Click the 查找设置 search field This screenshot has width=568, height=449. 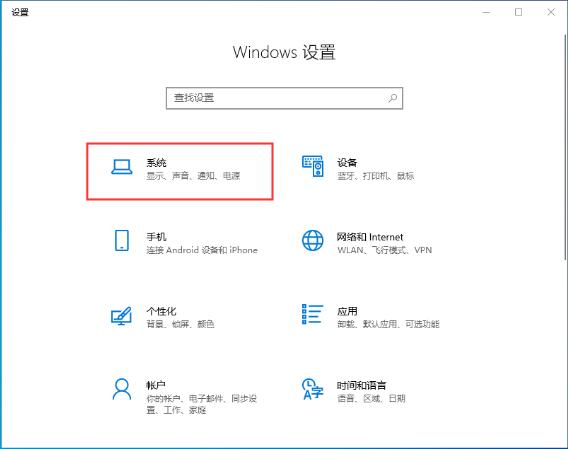coord(284,98)
